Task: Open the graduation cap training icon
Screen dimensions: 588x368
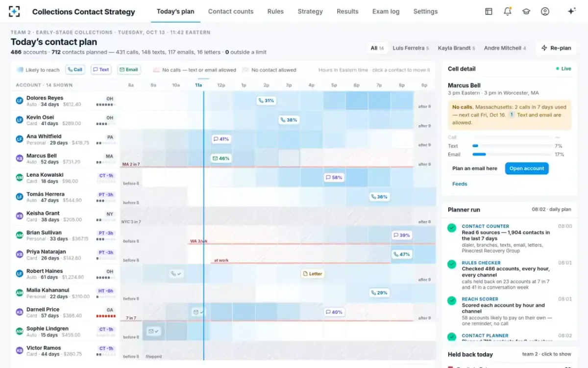Action: point(526,11)
